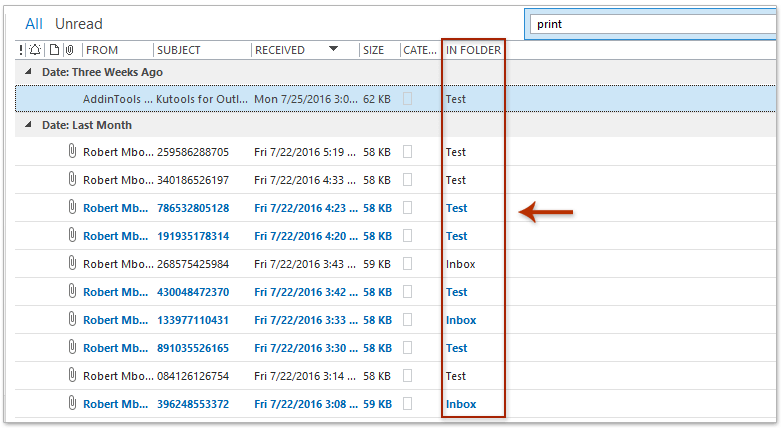Screen dimensions: 783x430
Task: Collapse the 'Date: Three Weeks Ago' group
Action: point(29,72)
